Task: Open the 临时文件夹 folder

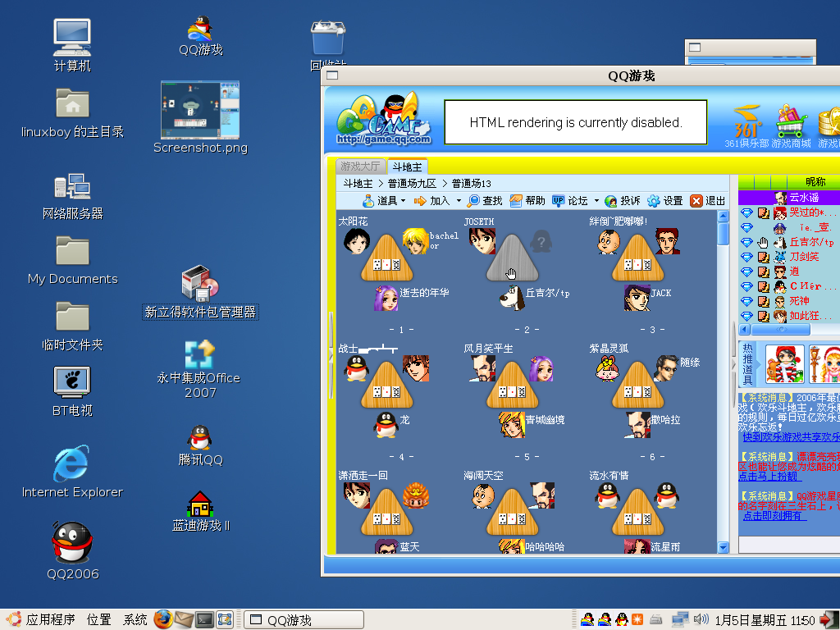Action: tap(72, 326)
